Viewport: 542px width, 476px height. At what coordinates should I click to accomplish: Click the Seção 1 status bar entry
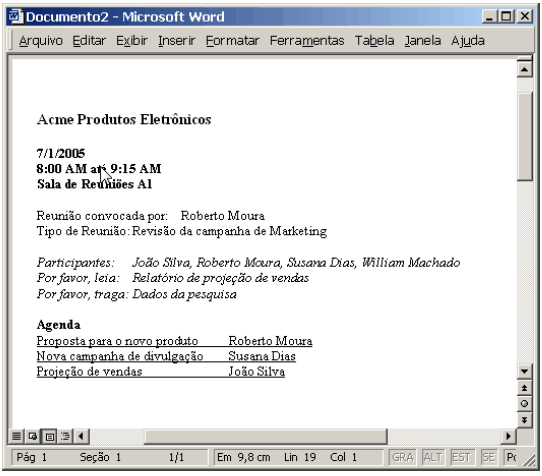(x=100, y=457)
